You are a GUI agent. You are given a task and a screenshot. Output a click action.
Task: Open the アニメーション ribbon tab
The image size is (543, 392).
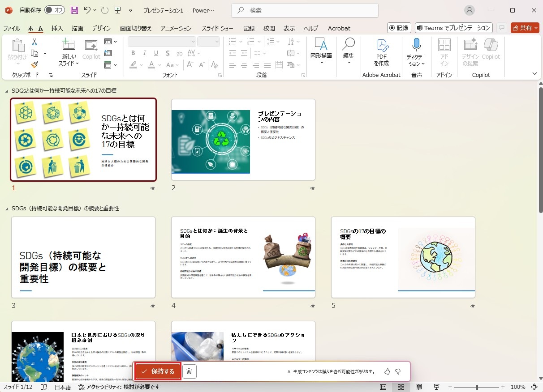176,28
